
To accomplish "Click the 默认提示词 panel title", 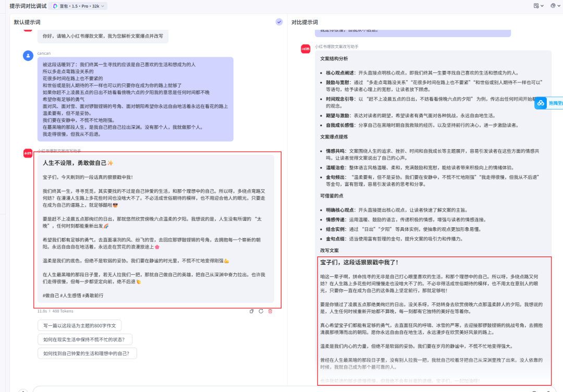I will [27, 22].
